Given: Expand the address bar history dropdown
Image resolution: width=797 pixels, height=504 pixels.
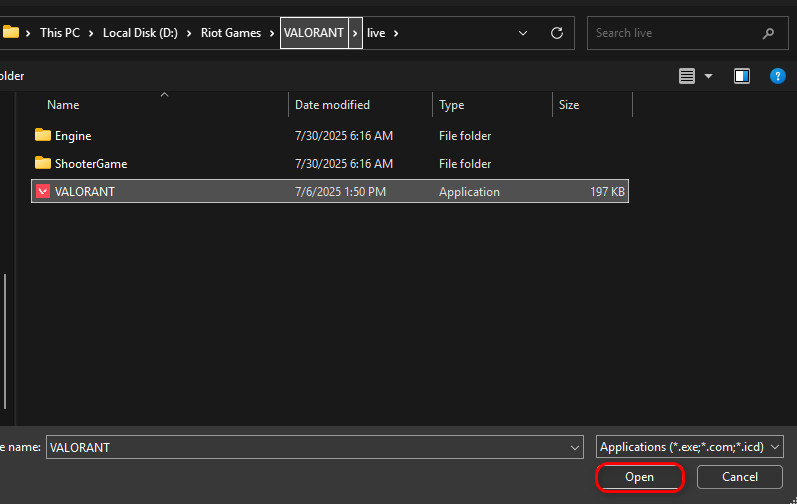Looking at the screenshot, I should (523, 33).
